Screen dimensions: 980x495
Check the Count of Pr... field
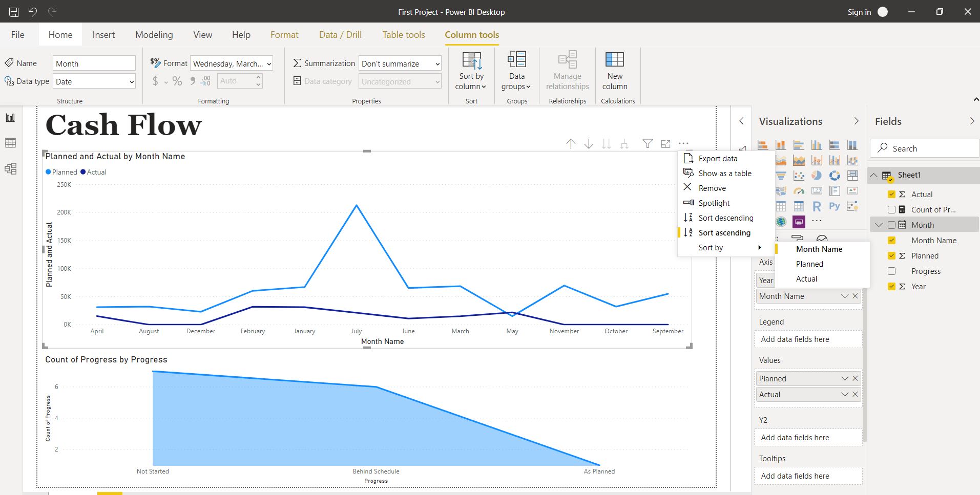pyautogui.click(x=891, y=209)
